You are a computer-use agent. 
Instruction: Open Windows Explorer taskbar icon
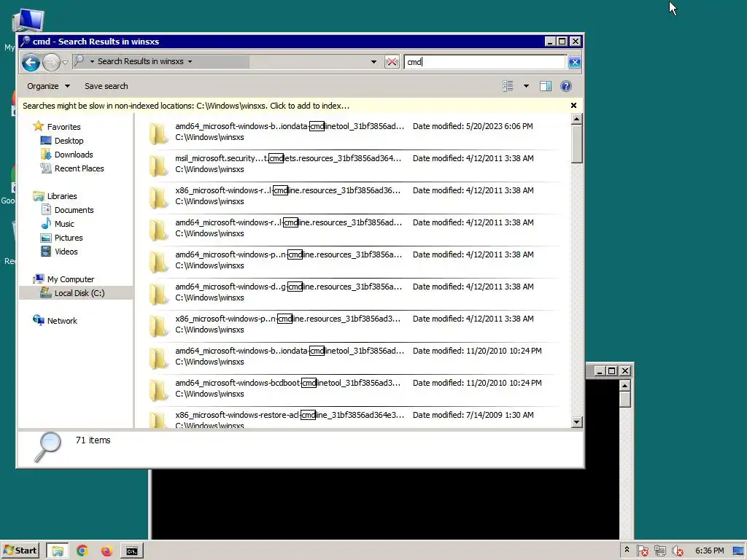click(x=57, y=551)
